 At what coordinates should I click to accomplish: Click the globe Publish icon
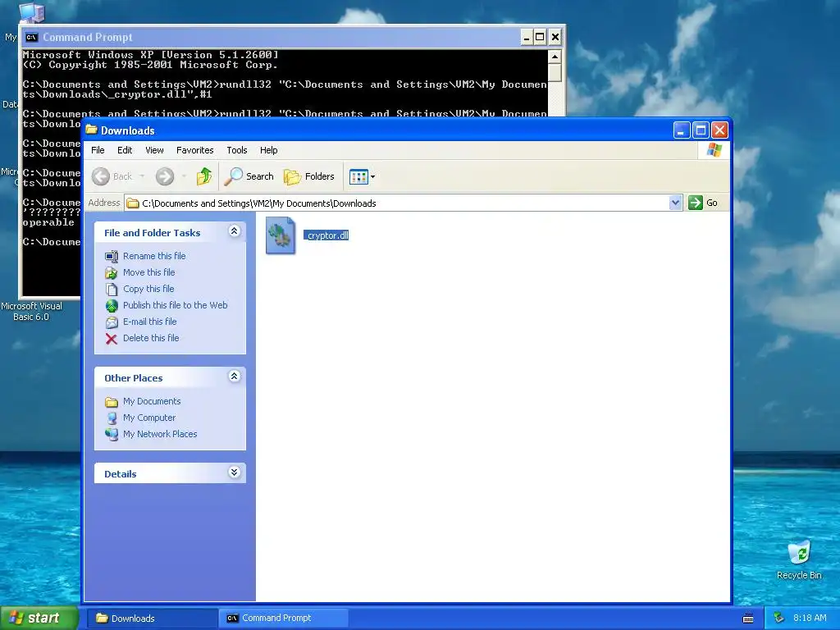(x=112, y=306)
